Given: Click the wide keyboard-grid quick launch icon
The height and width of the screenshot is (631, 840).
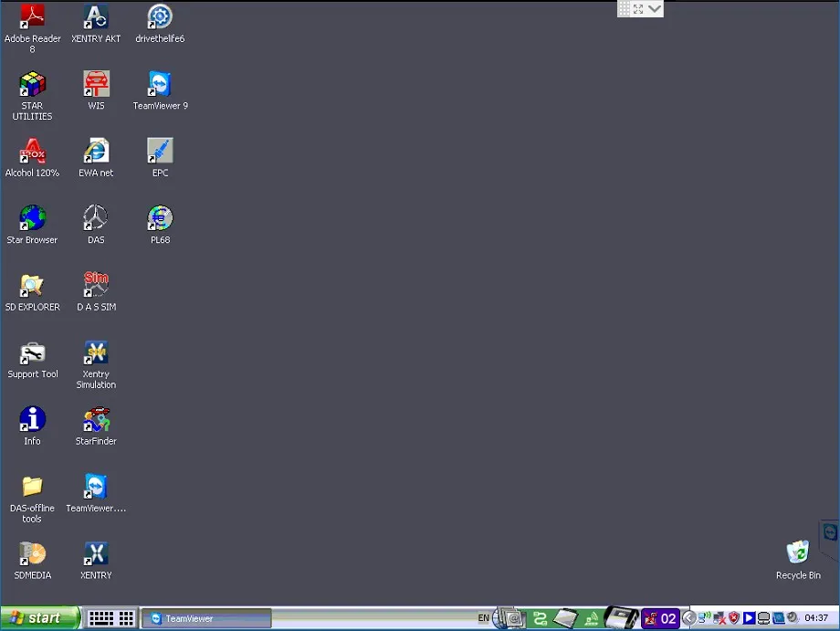Looking at the screenshot, I should [100, 618].
